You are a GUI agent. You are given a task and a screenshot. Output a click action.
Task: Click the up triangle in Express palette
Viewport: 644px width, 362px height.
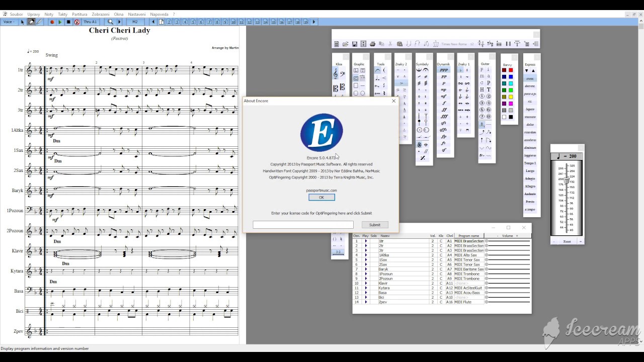tap(533, 71)
